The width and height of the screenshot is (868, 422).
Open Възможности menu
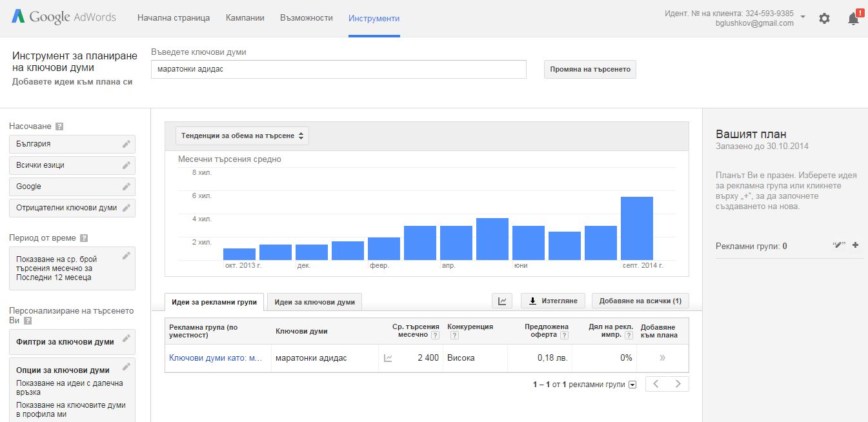[307, 18]
